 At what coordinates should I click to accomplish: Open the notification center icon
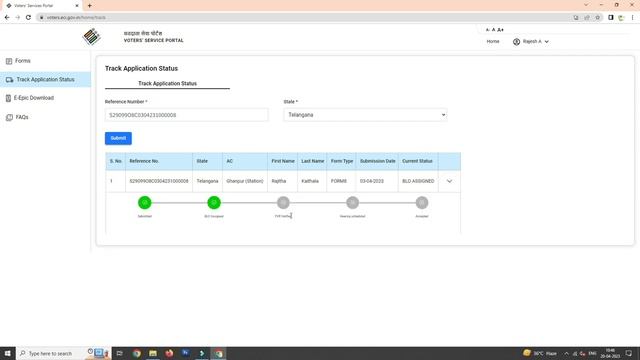(629, 353)
